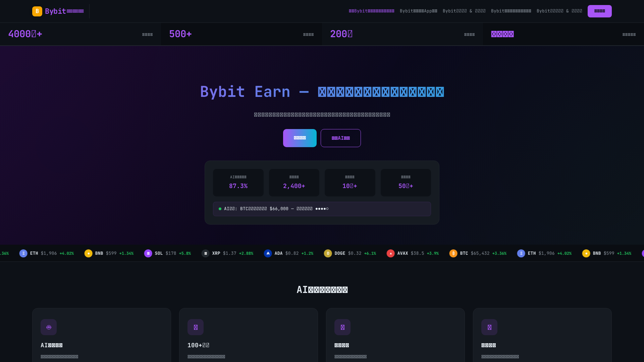Click the XRP coin icon

[206, 253]
